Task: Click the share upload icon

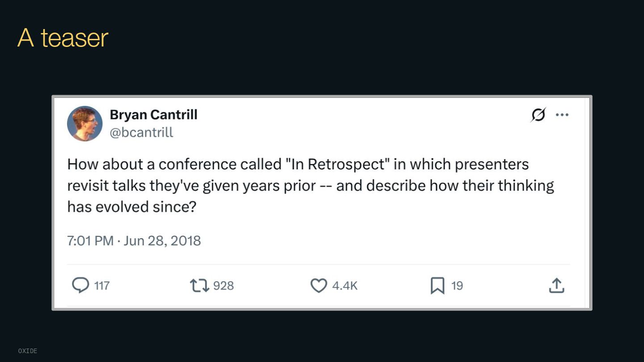Action: pyautogui.click(x=556, y=285)
